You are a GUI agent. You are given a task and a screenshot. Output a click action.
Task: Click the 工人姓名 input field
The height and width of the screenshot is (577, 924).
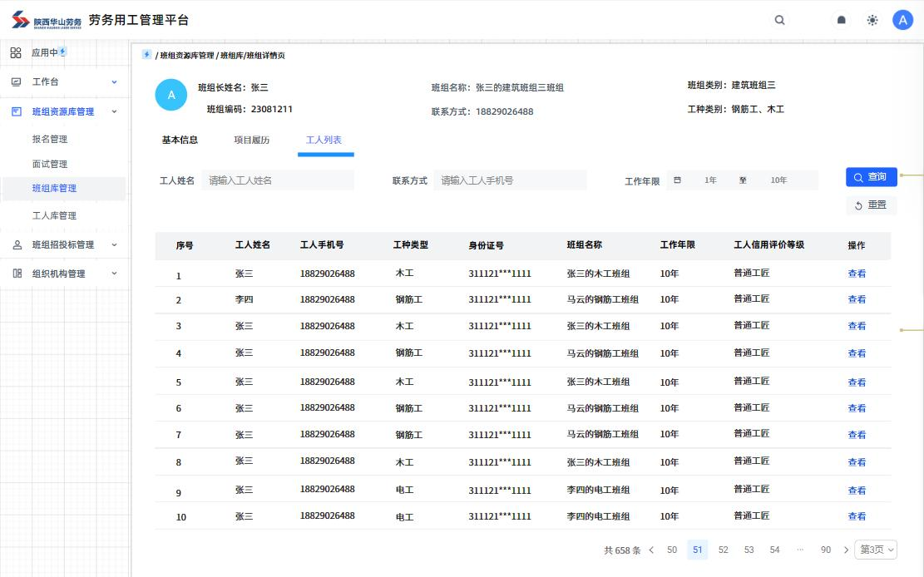tap(278, 180)
